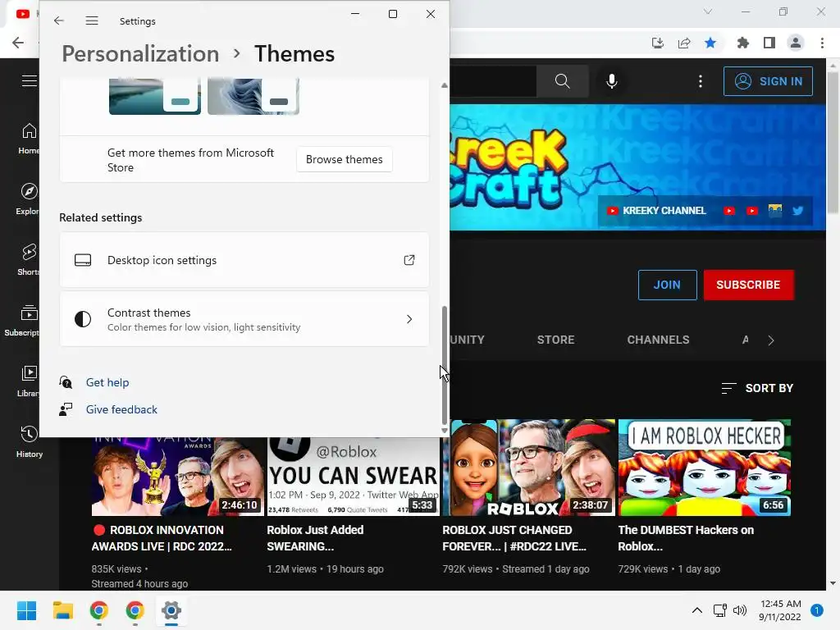The image size is (840, 630).
Task: Open YouTube Shorts in sidebar
Action: [x=29, y=259]
